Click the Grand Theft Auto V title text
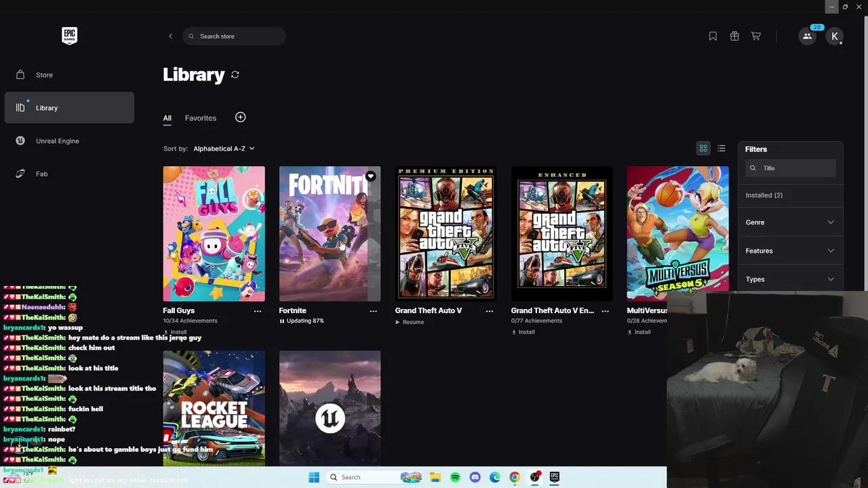 point(429,310)
